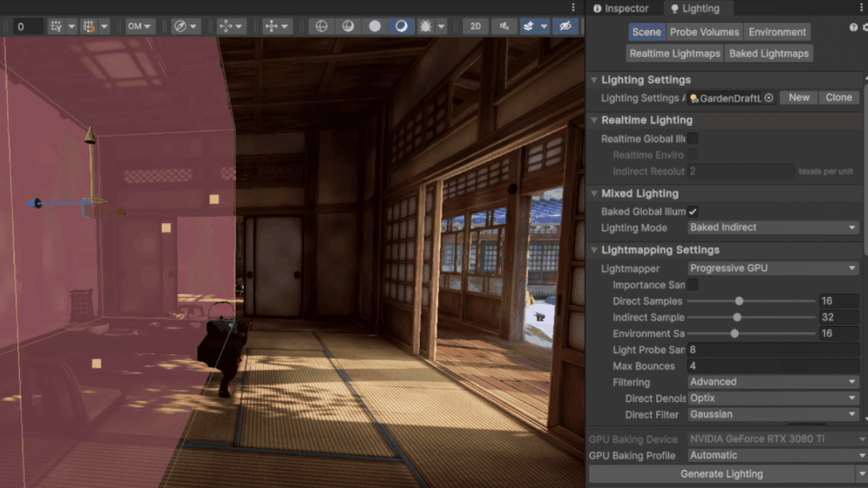Check the Importance Sampling checkbox
This screenshot has height=488, width=868.
[693, 284]
